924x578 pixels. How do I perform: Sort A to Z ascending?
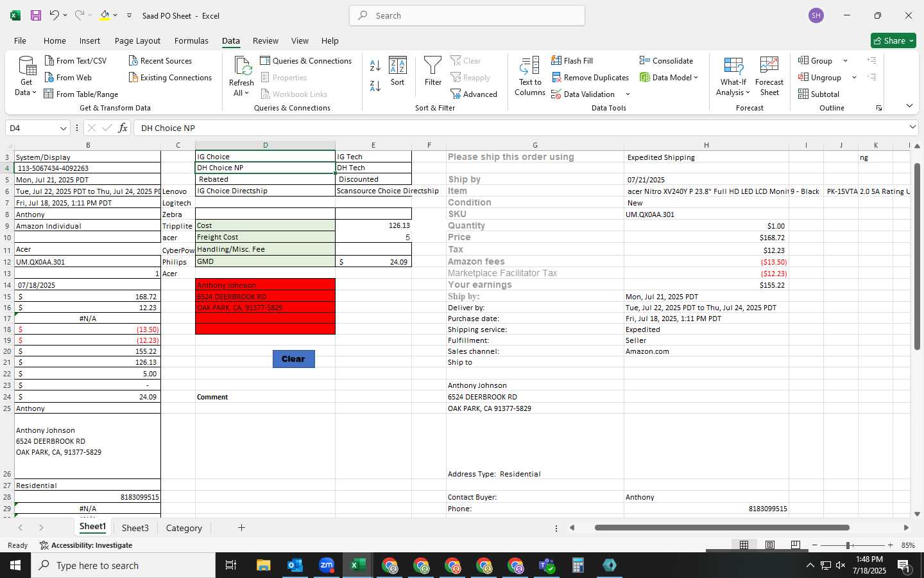[375, 66]
